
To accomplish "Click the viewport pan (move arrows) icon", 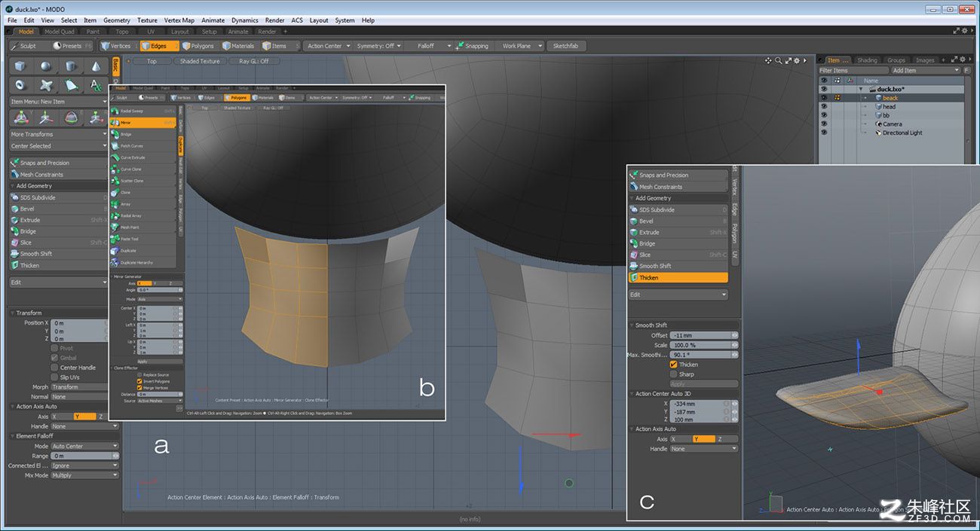I will [768, 60].
